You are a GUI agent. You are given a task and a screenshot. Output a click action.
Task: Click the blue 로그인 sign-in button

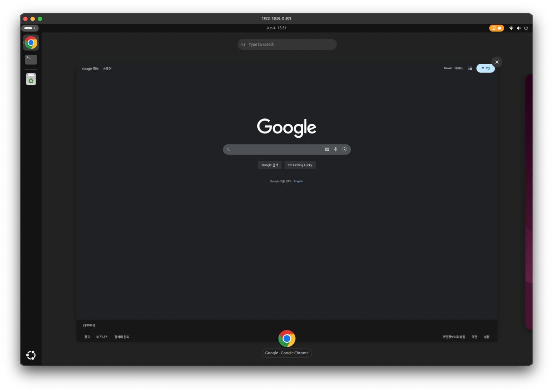[x=486, y=68]
